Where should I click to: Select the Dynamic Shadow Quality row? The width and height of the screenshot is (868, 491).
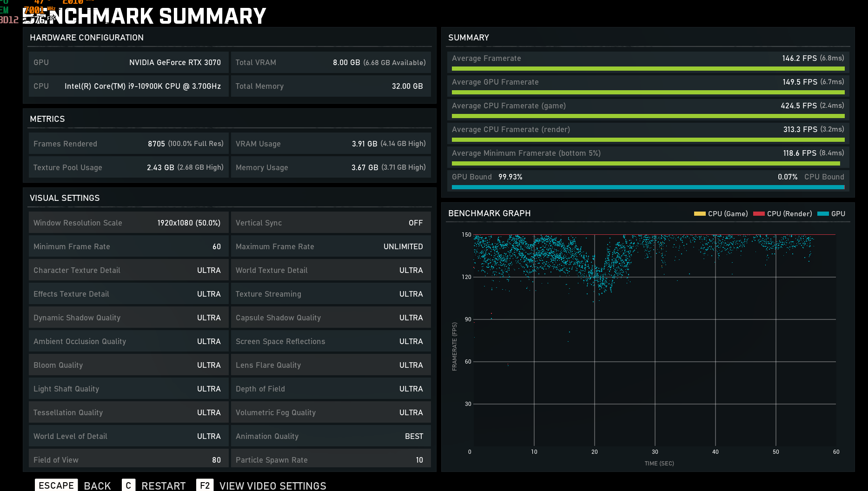coord(129,318)
